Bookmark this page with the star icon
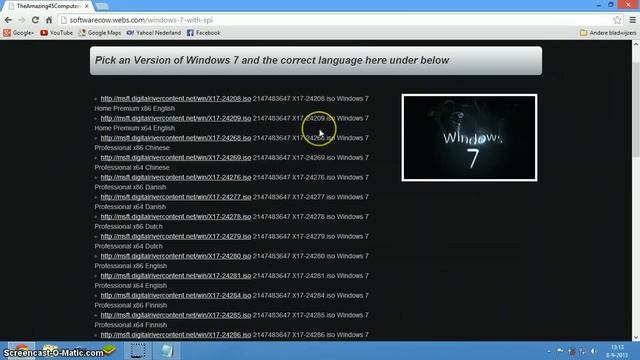 coord(617,20)
